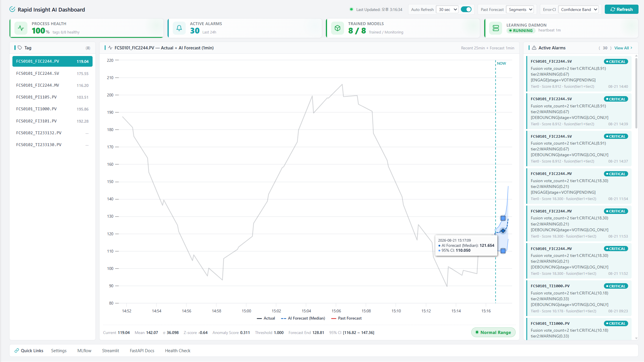Open the View All alarms link
This screenshot has width=644, height=362.
pos(623,48)
